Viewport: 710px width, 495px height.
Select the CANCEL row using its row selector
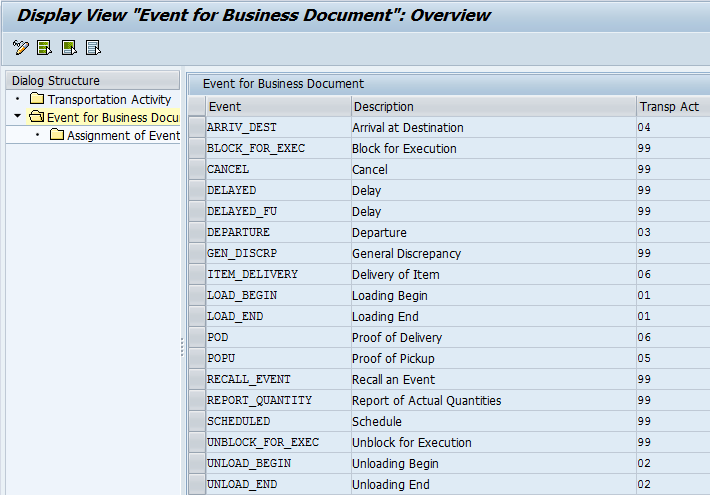tap(197, 169)
